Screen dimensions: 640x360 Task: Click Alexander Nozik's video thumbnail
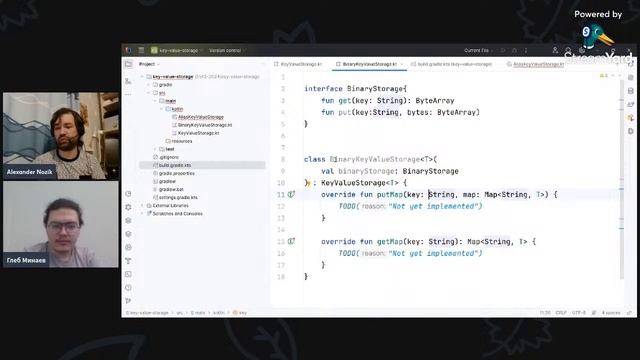61,136
